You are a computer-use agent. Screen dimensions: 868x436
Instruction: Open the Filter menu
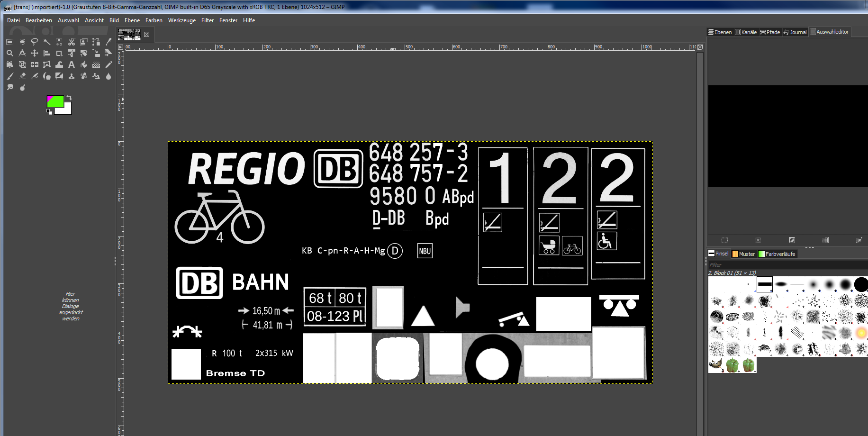tap(208, 20)
